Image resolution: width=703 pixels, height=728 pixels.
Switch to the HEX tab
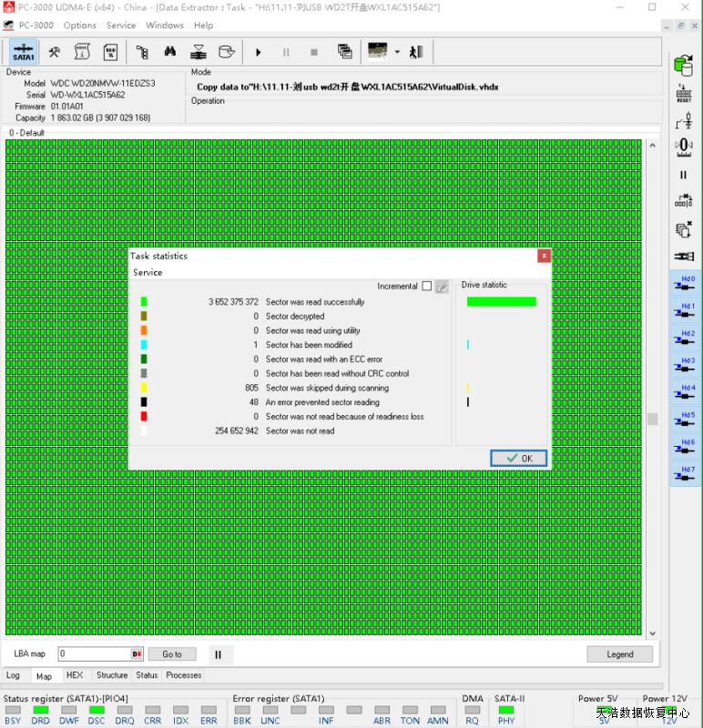tap(75, 675)
